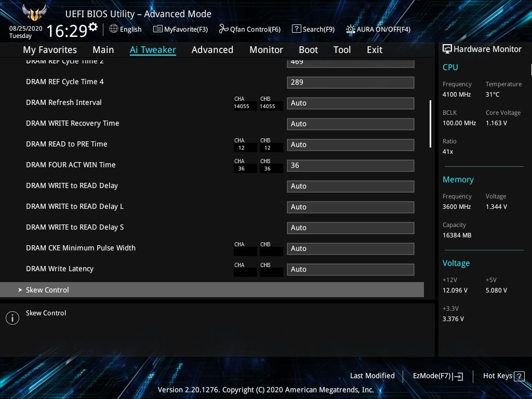Select the Exit tab
The image size is (532, 399).
(x=375, y=50)
